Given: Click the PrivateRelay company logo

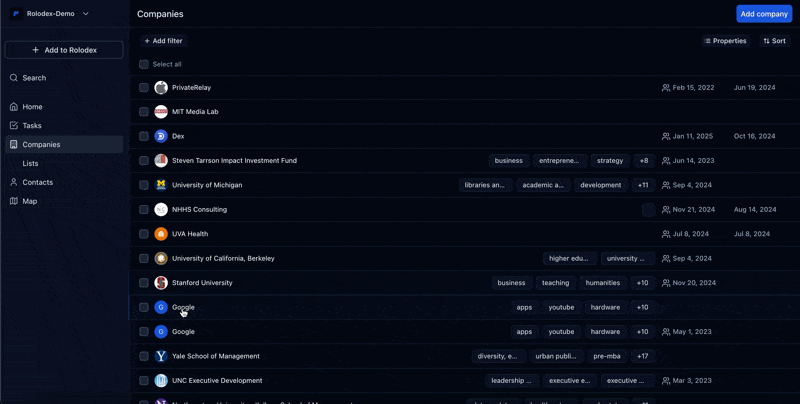Looking at the screenshot, I should click(161, 87).
